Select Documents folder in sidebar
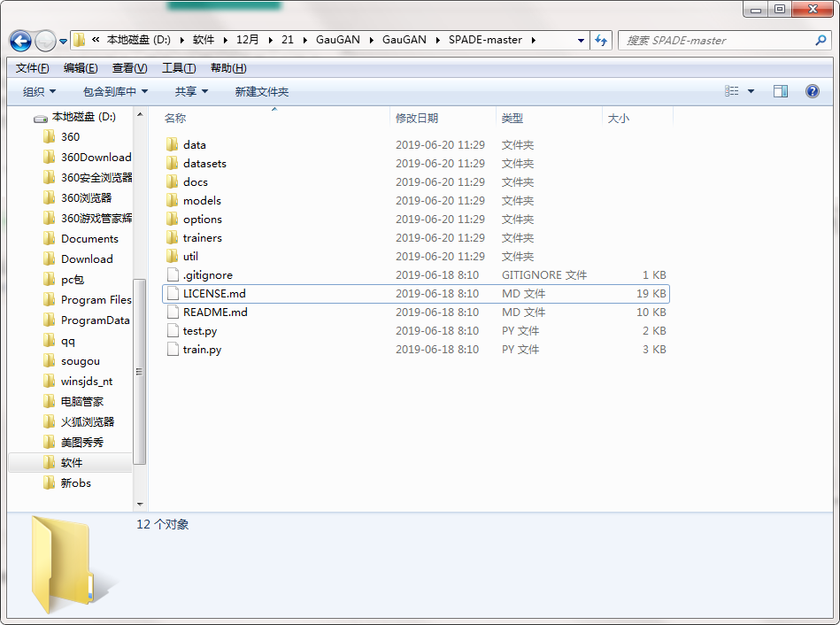This screenshot has width=840, height=625. (81, 238)
